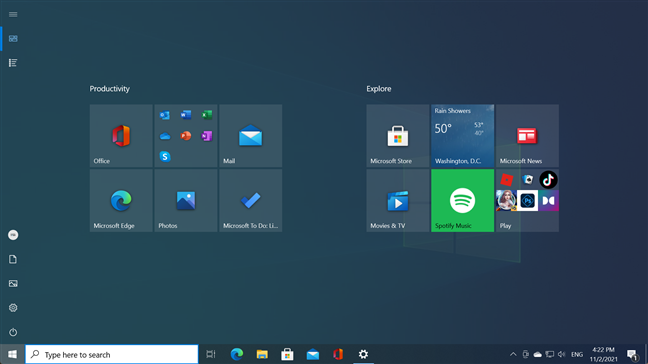Open Dolby Access in the Play folder
The height and width of the screenshot is (364, 648).
[548, 201]
